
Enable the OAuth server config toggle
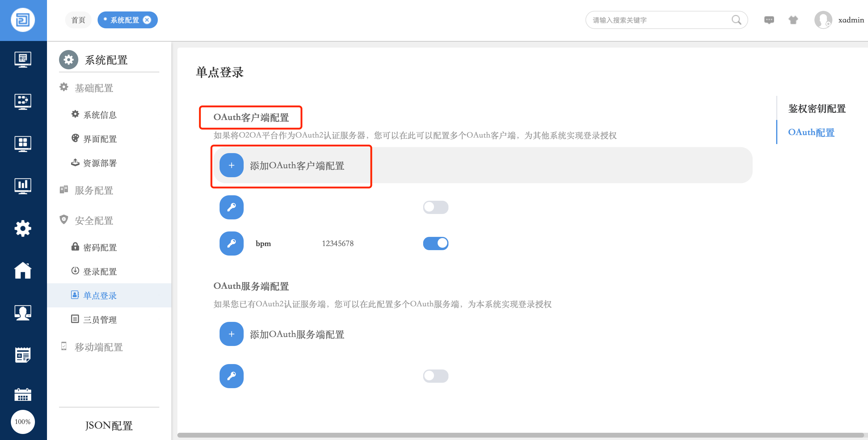[435, 376]
